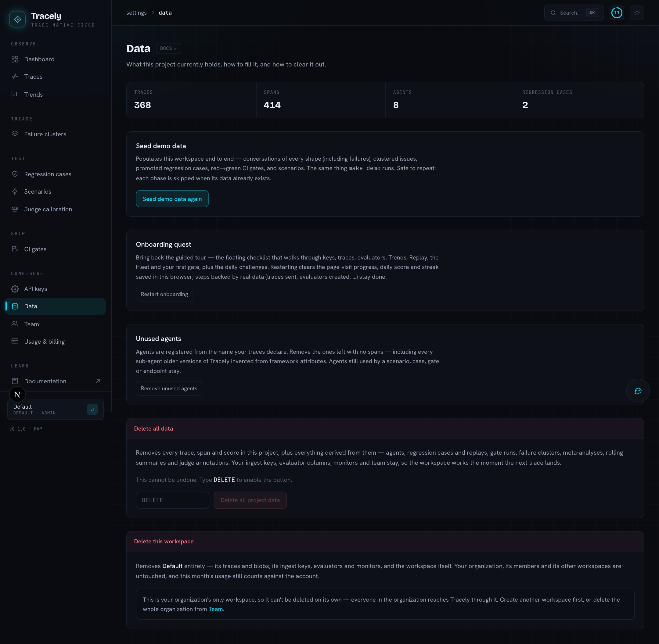The image size is (659, 644).
Task: Click the ⌘K shortcut badge
Action: pyautogui.click(x=592, y=13)
